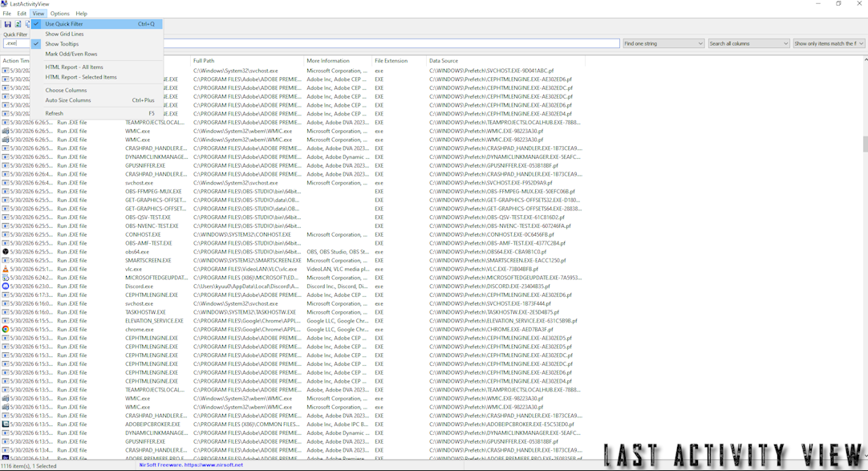The image size is (868, 471).
Task: Click the icon on the OBS-AMF-TEST.EXE row
Action: [x=6, y=243]
